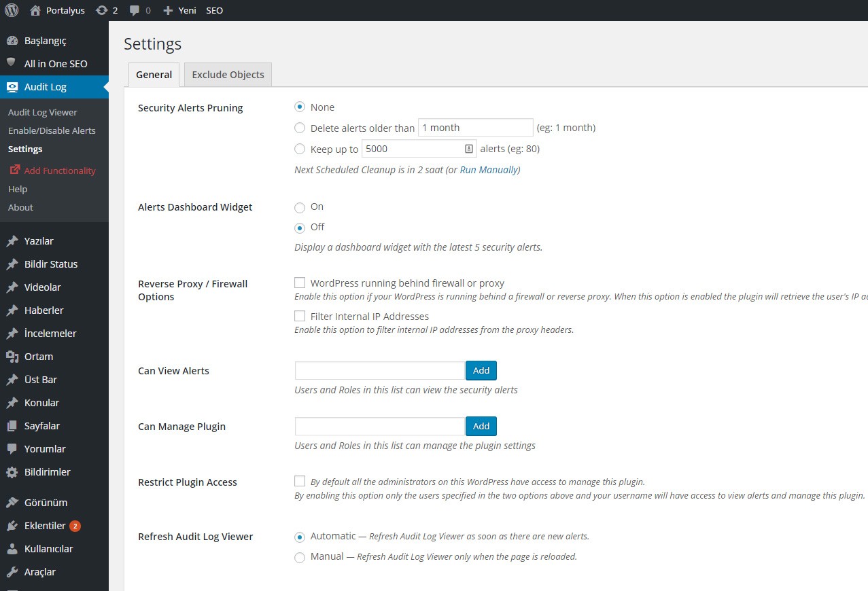The height and width of the screenshot is (591, 868).
Task: Click the İncelemeler pin icon
Action: click(12, 334)
